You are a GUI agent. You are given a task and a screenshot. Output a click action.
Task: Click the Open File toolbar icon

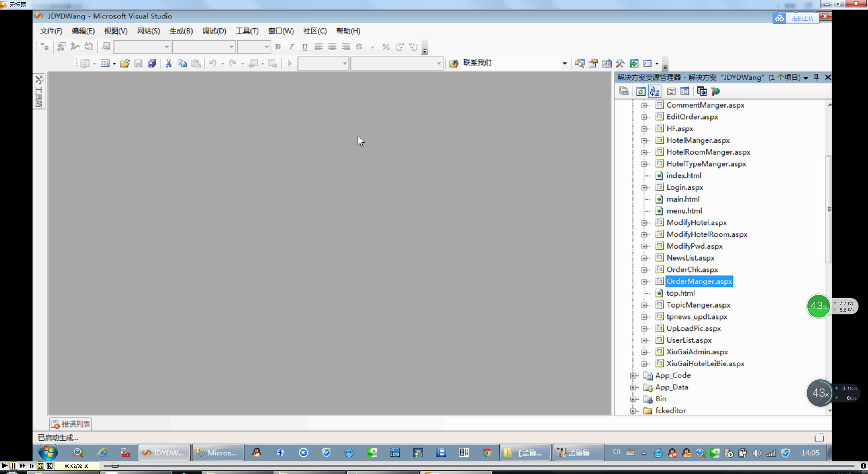point(125,63)
